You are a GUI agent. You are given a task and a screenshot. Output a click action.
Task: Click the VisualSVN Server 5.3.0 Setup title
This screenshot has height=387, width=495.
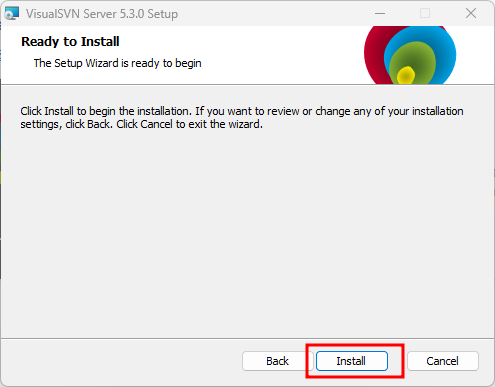click(x=102, y=14)
